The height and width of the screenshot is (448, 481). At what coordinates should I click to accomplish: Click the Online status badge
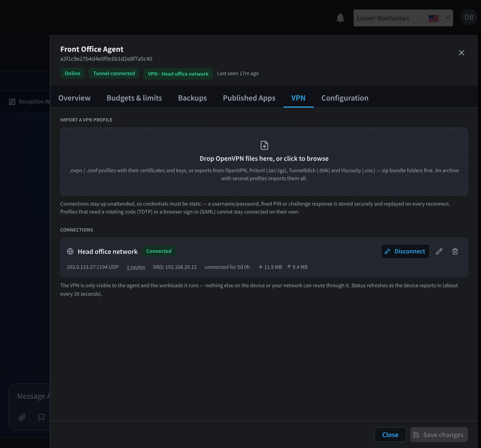[x=72, y=73]
